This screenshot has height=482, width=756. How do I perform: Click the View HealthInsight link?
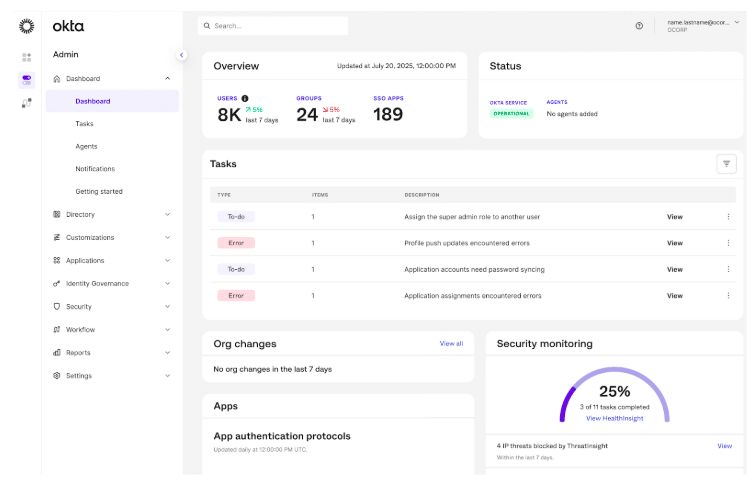coord(614,418)
